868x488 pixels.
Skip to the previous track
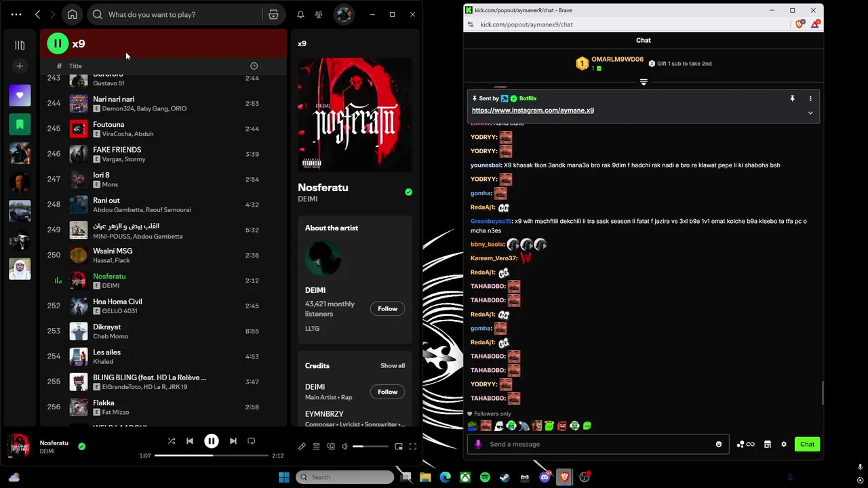190,441
